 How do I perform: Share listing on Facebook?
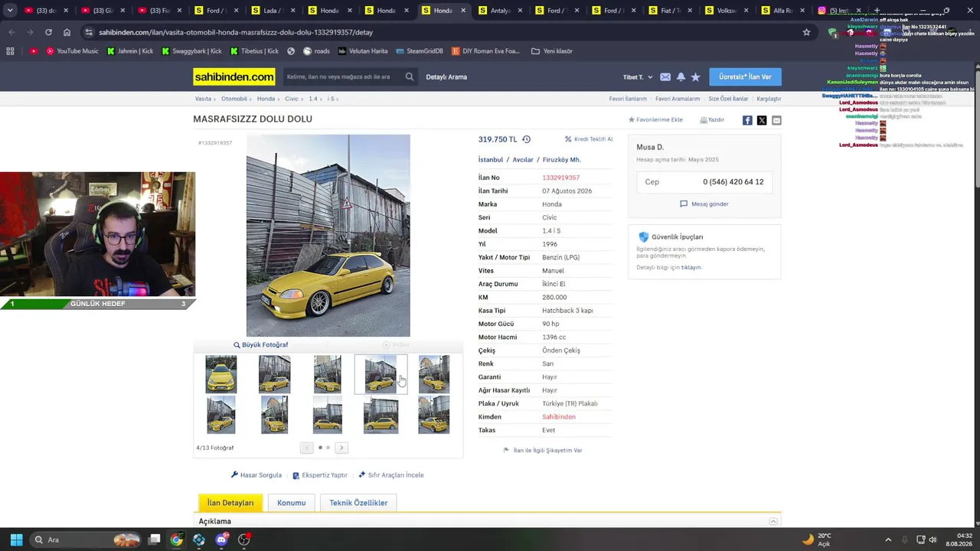[747, 120]
